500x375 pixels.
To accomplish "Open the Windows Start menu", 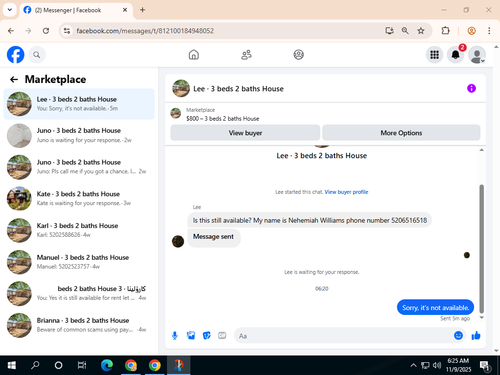I will [x=12, y=366].
